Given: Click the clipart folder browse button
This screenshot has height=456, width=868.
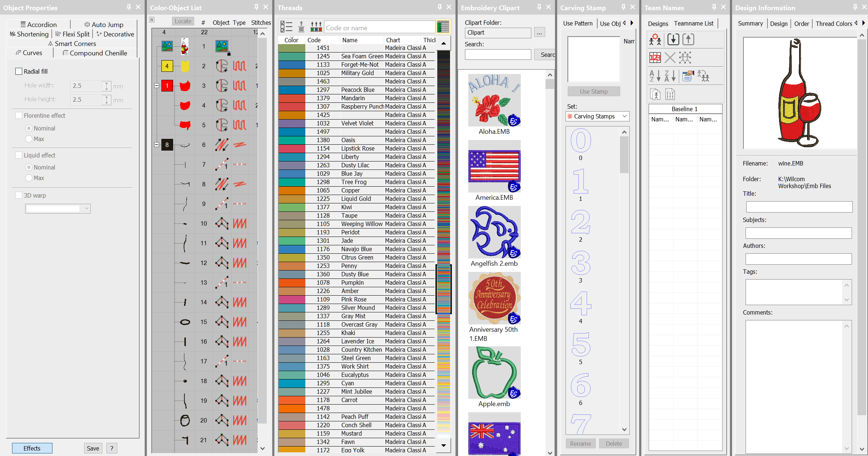Looking at the screenshot, I should click(539, 32).
